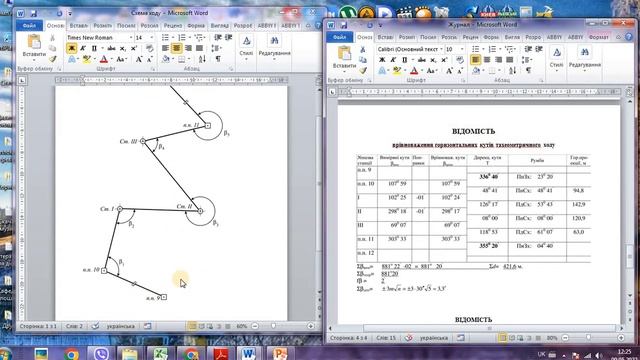This screenshot has width=640, height=360.
Task: Open font color dropdown arrow in Журнал
Action: pyautogui.click(x=421, y=71)
